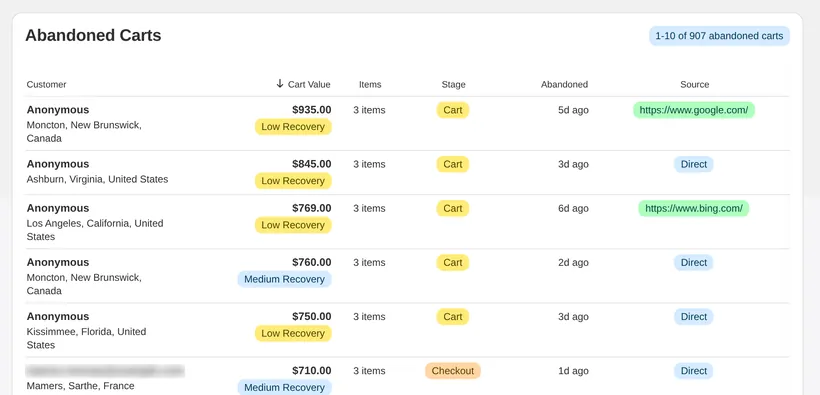Click Cart stage badge in $760.00 row
The width and height of the screenshot is (820, 395).
pyautogui.click(x=453, y=263)
